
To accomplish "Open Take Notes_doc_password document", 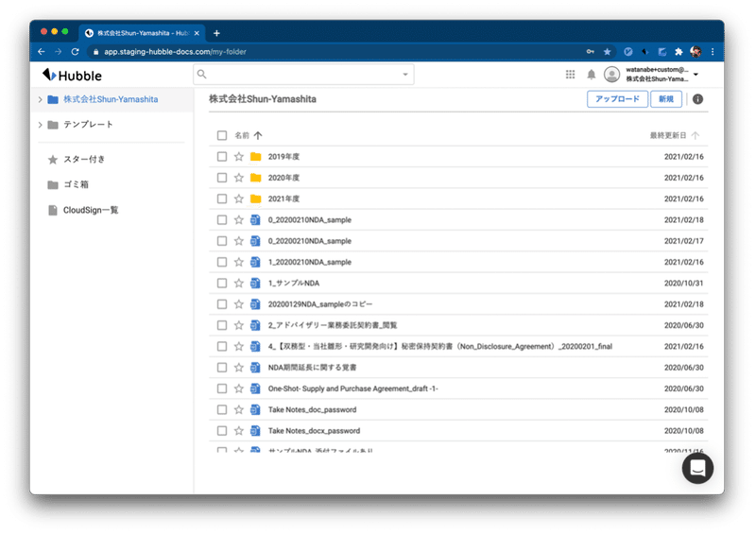I will [x=313, y=409].
